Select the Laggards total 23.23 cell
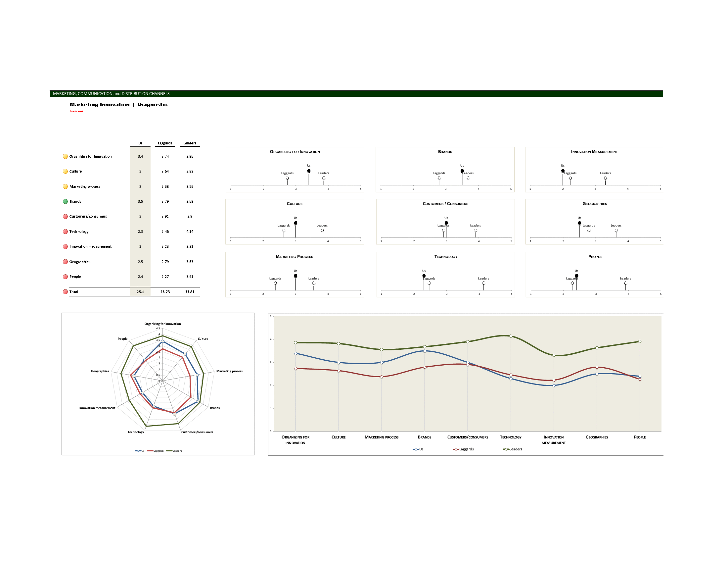Viewport: 728px width, 563px height. (x=165, y=292)
